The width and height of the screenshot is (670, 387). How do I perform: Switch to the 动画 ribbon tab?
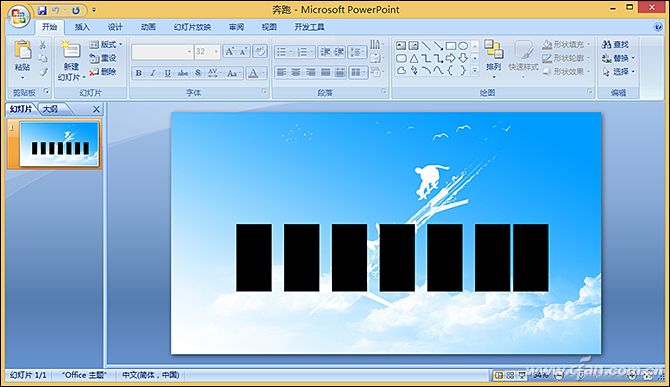[148, 27]
